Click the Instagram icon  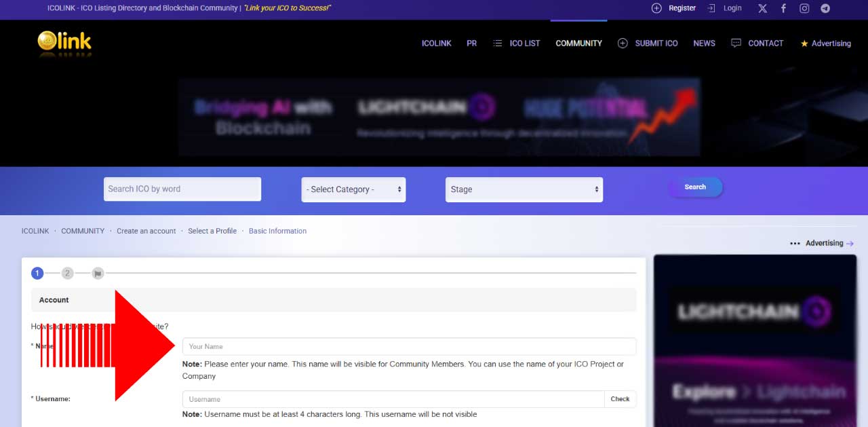(x=804, y=8)
